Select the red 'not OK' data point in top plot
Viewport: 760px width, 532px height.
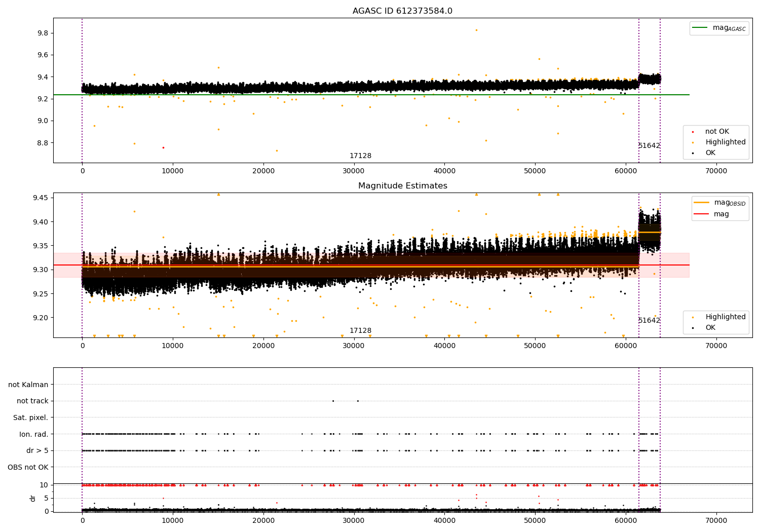(163, 147)
